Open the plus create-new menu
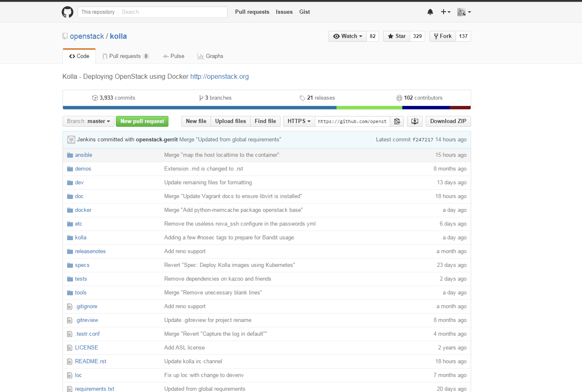 click(446, 12)
